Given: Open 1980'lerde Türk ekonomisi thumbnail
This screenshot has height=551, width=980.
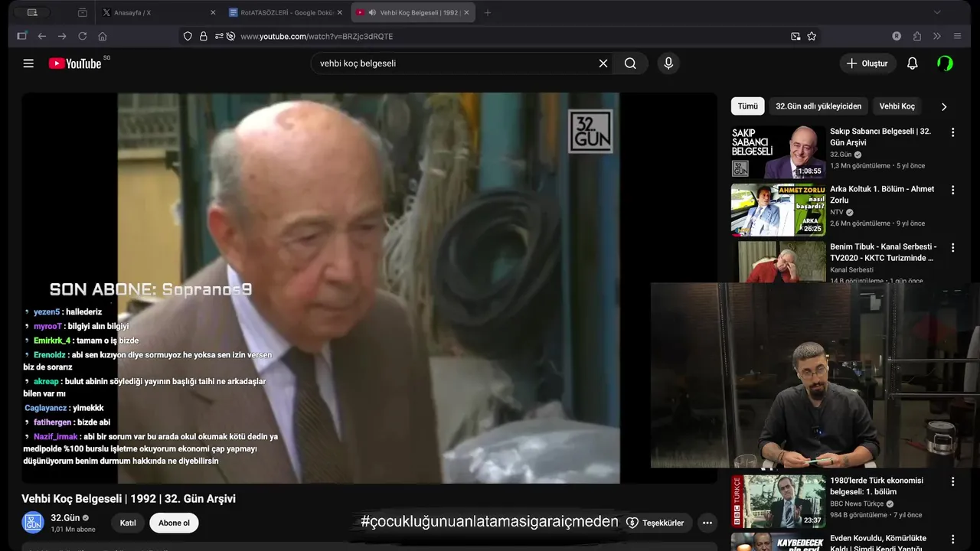Looking at the screenshot, I should coord(778,501).
